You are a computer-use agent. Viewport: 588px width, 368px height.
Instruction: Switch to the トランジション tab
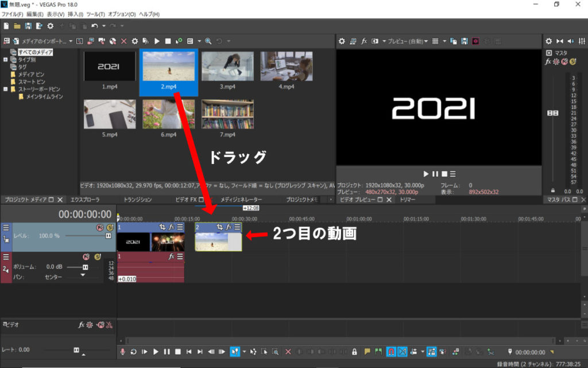138,200
